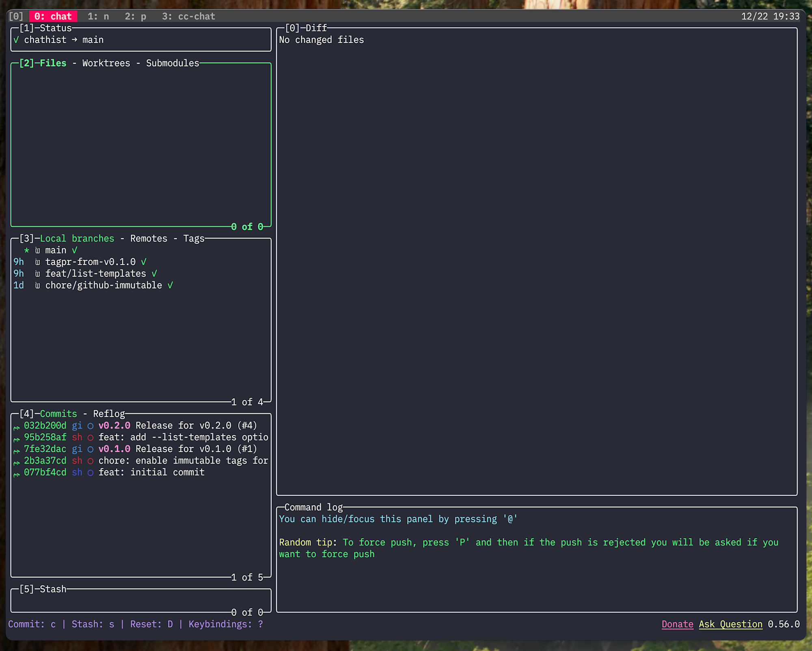Click green checkmark in Status panel

point(16,40)
